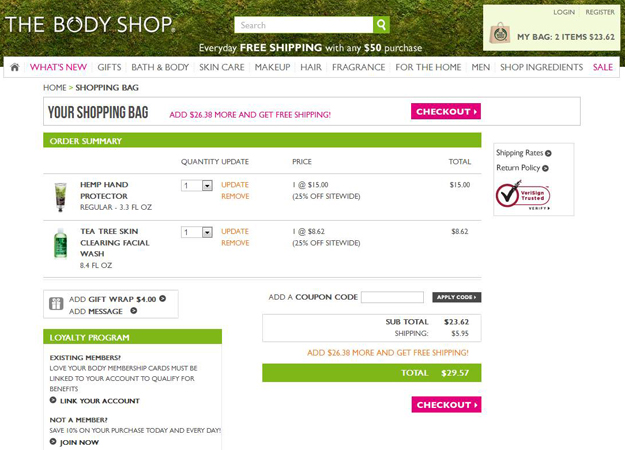Open the Sale menu
Viewport: 625px width, 450px height.
[x=603, y=67]
